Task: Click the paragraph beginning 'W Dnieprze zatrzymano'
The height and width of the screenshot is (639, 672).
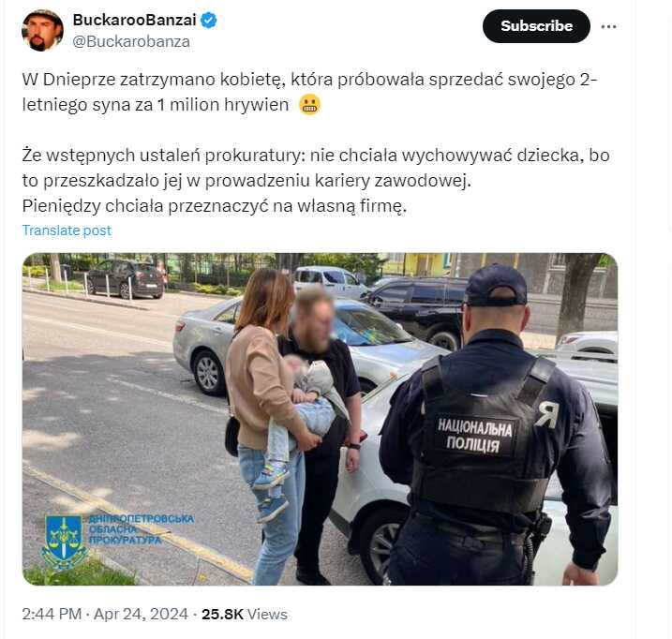Action: tap(309, 92)
